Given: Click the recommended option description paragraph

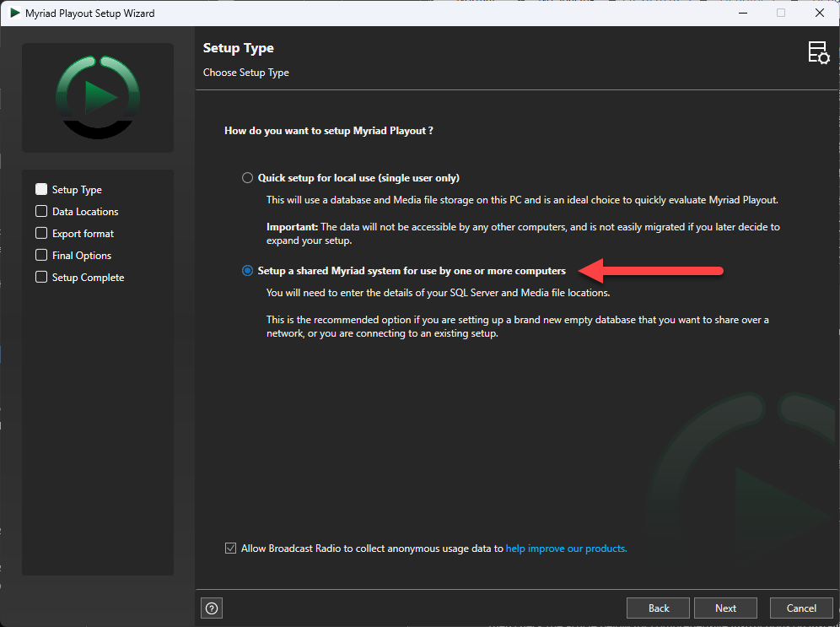Looking at the screenshot, I should (518, 327).
